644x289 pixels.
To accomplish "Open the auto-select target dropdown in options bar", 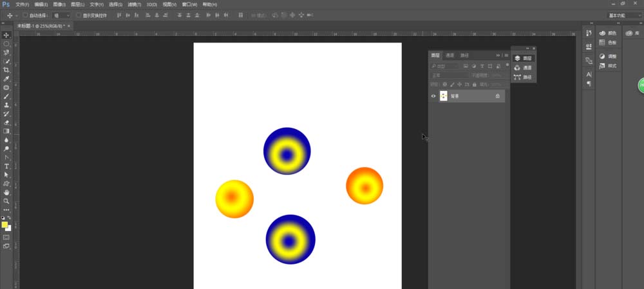I will coord(61,15).
